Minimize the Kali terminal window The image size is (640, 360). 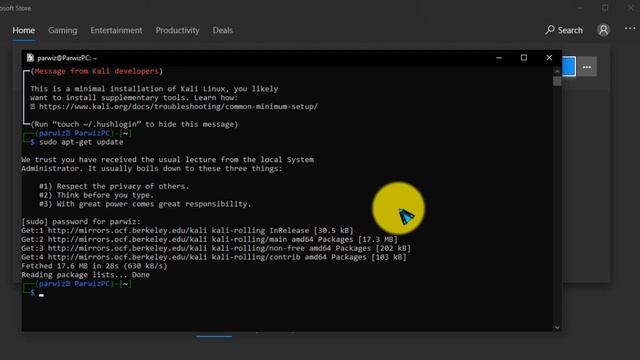click(x=499, y=58)
